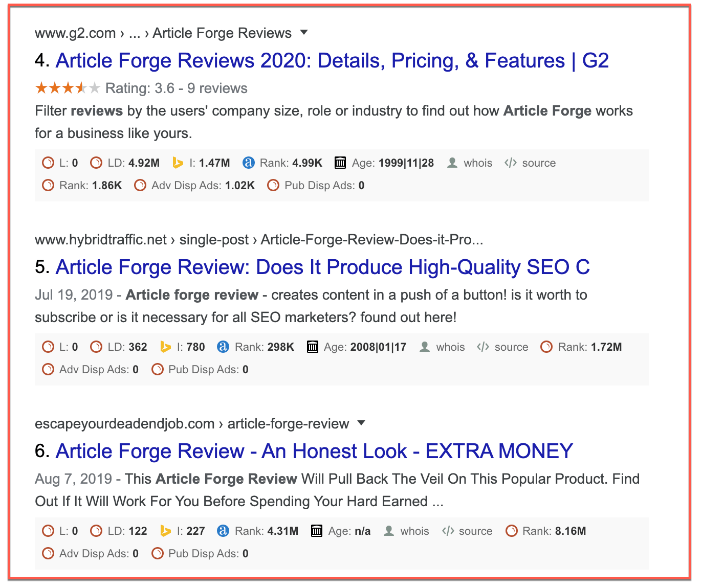Click the person icon before whois in escapeyourdeadendjob result

[x=389, y=531]
